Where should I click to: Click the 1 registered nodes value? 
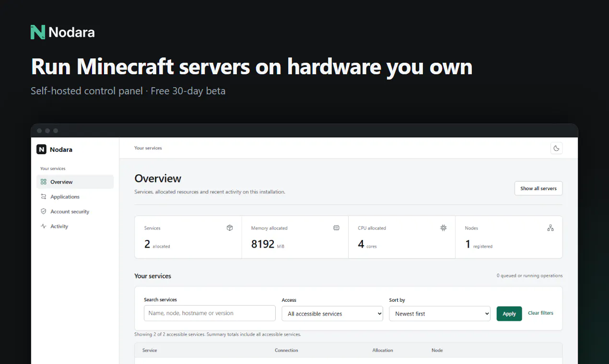(479, 244)
